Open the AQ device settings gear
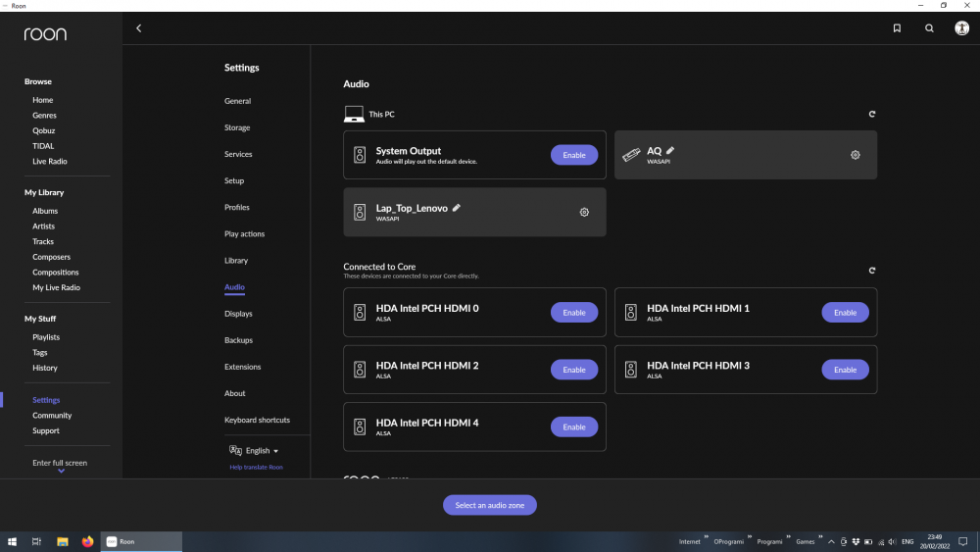Screen dimensions: 980x552 (x=856, y=155)
